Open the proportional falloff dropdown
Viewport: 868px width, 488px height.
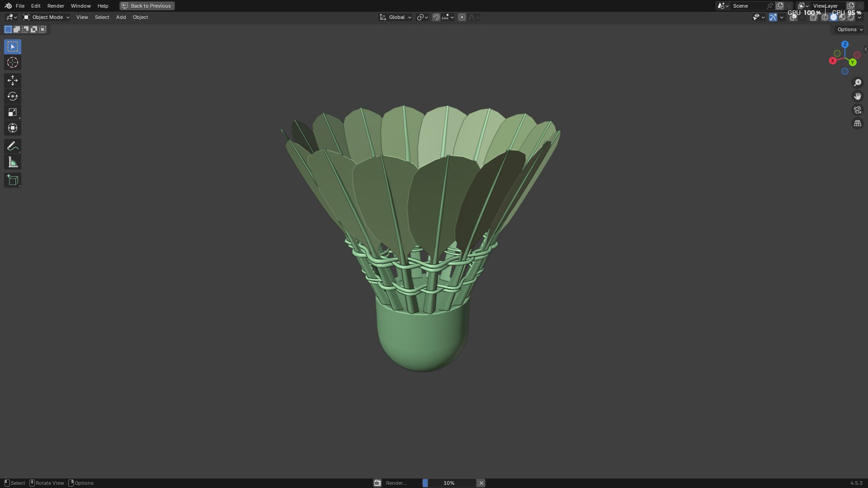(x=474, y=17)
